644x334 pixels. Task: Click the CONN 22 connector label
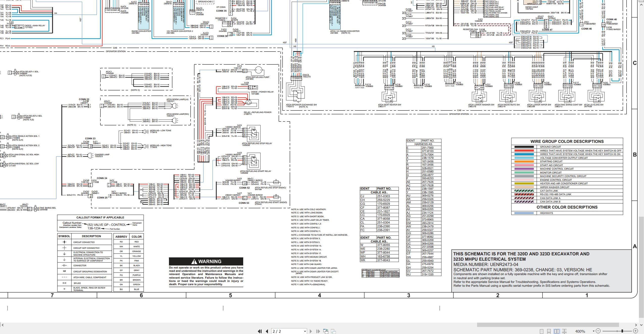84,99
